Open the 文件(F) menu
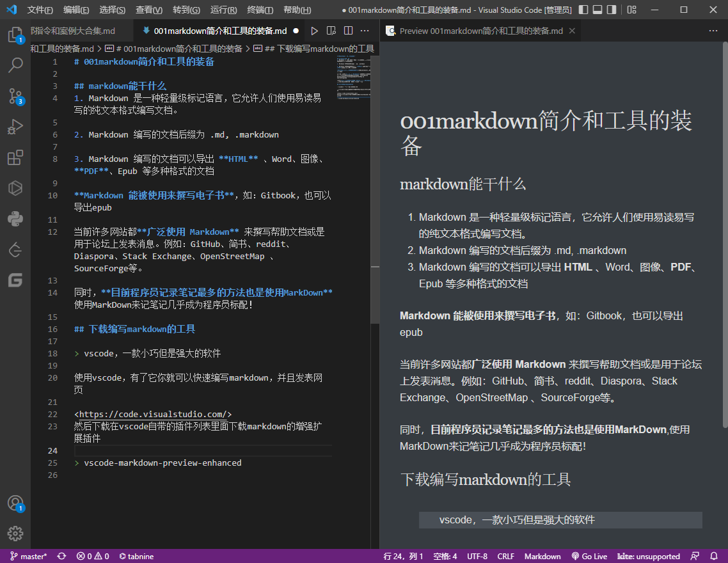The image size is (728, 563). click(40, 10)
